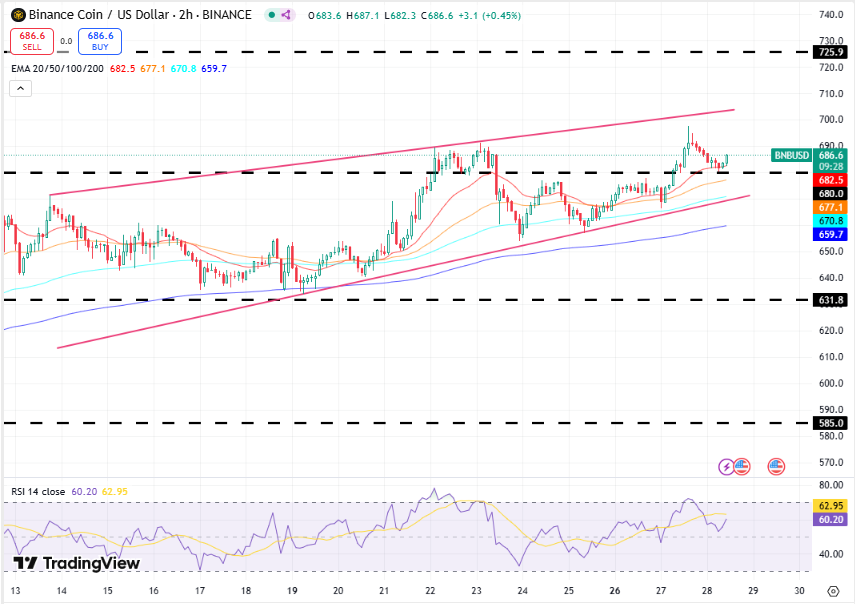The width and height of the screenshot is (855, 604).
Task: Click the green BNBUSD symbol tag on the price axis
Action: pos(792,155)
